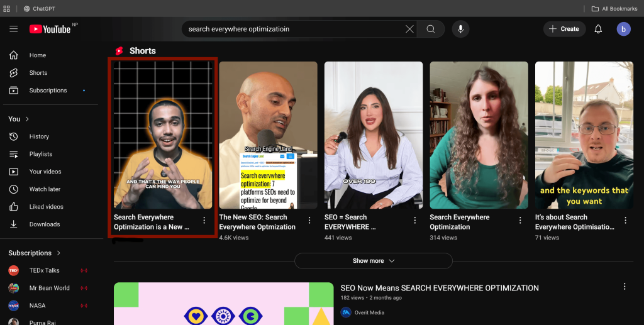Viewport: 644px width, 325px height.
Task: Open the Mr Bean World channel
Action: [49, 288]
